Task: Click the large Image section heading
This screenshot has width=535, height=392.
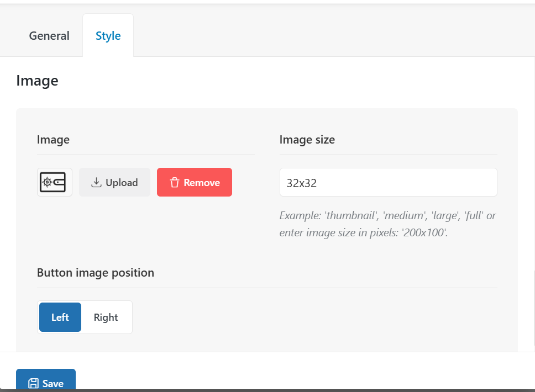Action: point(37,81)
